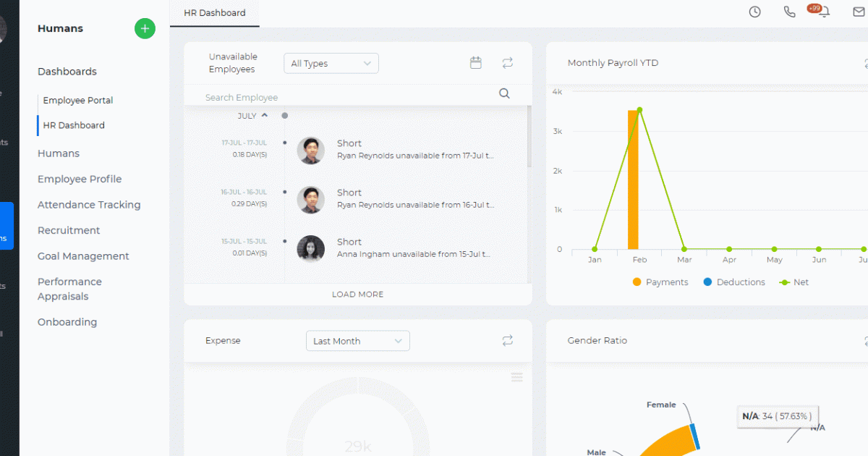Image resolution: width=868 pixels, height=456 pixels.
Task: Open Recruitment module
Action: tap(69, 230)
